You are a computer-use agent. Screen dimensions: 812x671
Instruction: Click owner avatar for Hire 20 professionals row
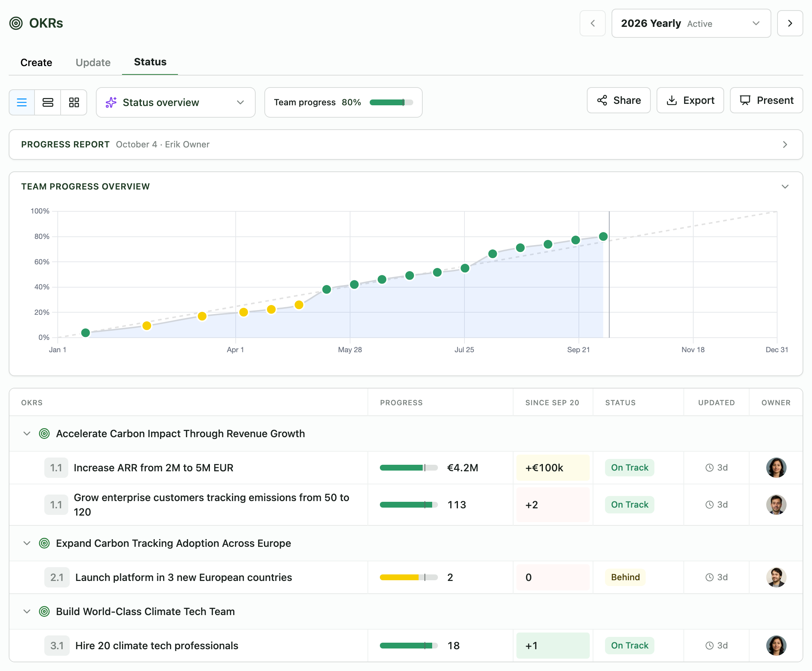[x=776, y=646]
